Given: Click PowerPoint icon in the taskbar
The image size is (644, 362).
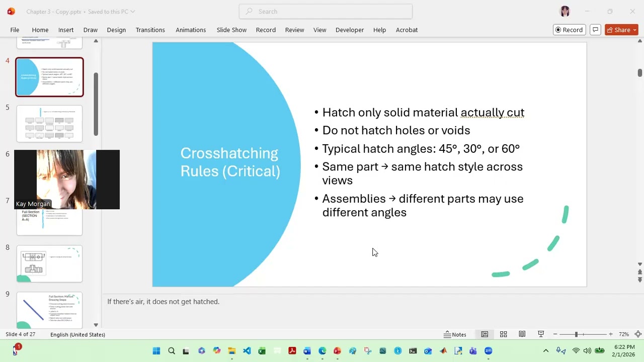Looking at the screenshot, I should [x=338, y=351].
